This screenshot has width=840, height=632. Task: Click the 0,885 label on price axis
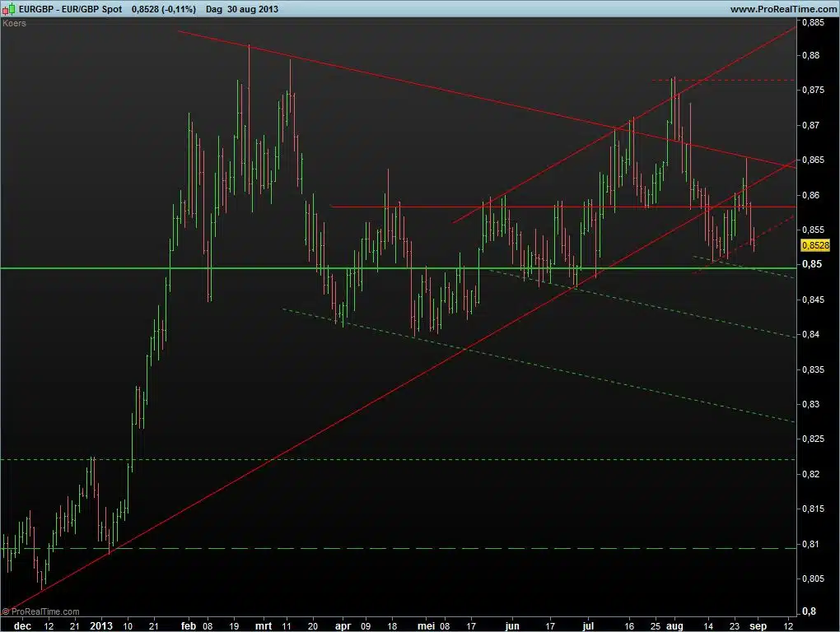pyautogui.click(x=813, y=23)
